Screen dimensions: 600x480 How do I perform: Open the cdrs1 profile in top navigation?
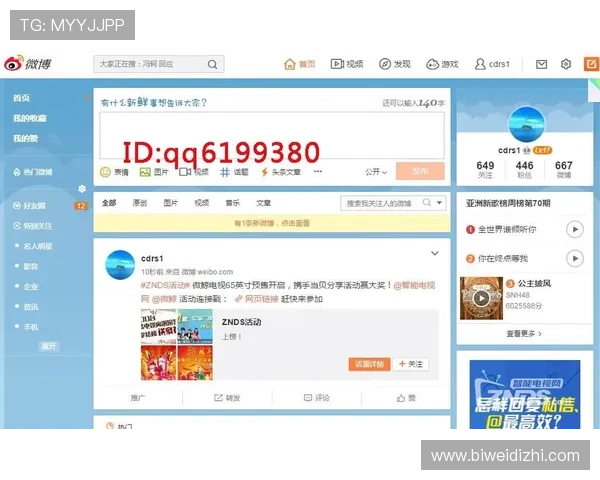pyautogui.click(x=492, y=64)
